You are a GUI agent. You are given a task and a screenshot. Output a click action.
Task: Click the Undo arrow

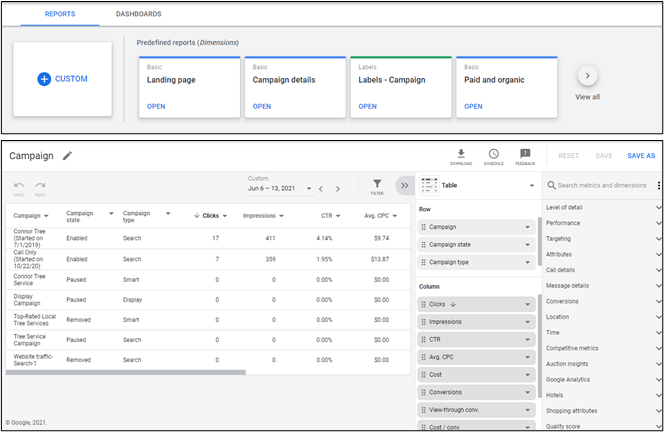pyautogui.click(x=19, y=185)
